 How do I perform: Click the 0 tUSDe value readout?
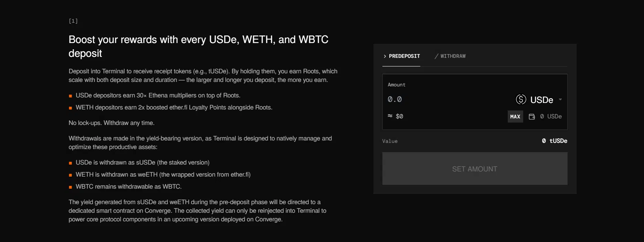[x=555, y=141]
